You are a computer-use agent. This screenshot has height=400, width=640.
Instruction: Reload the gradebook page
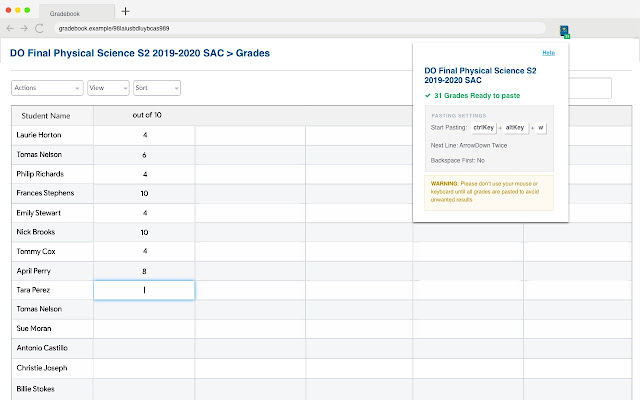click(x=39, y=30)
